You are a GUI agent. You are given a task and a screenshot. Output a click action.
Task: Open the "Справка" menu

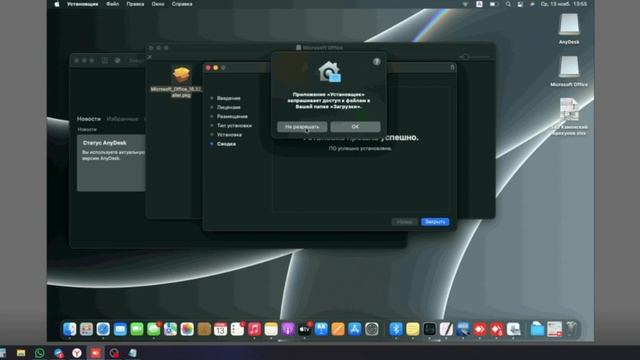pyautogui.click(x=182, y=4)
